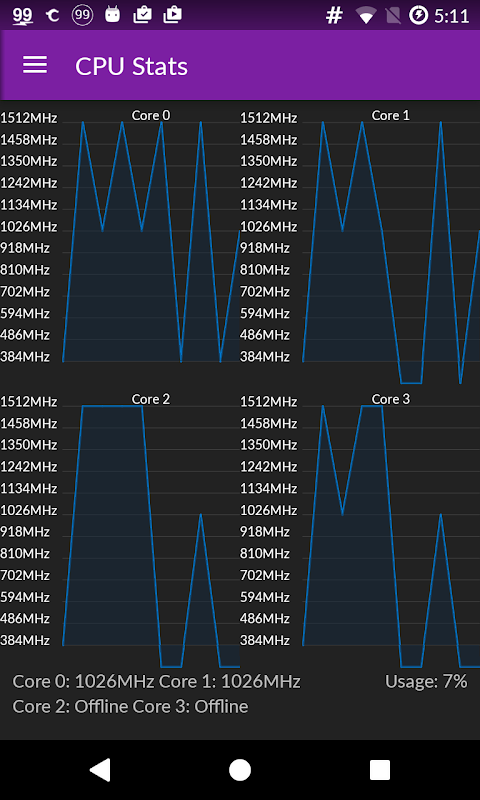
Task: Open recent apps with square button
Action: (380, 770)
